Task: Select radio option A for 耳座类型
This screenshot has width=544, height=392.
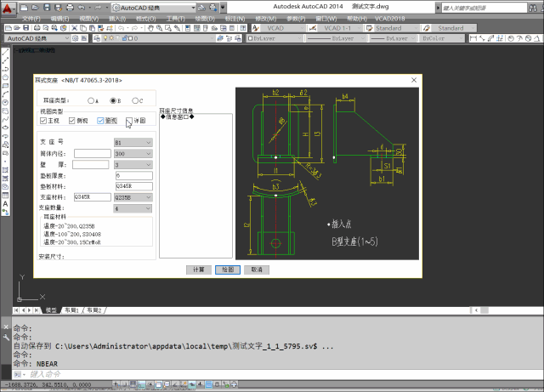Action: tap(91, 100)
